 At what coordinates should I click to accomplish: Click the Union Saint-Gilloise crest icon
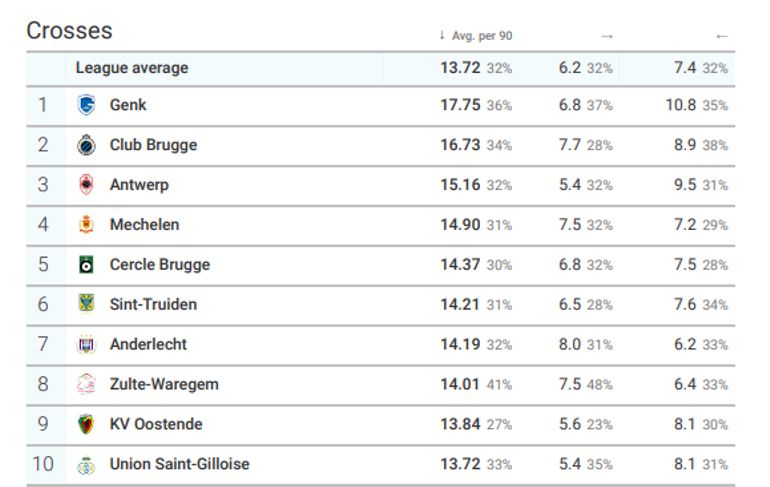pos(86,464)
